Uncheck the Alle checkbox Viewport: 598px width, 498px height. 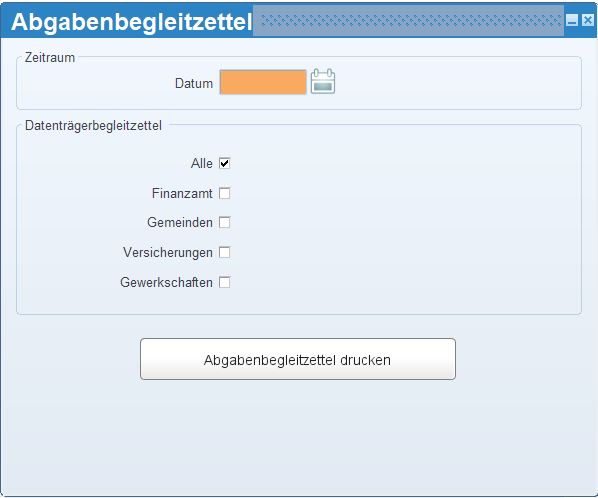click(225, 163)
